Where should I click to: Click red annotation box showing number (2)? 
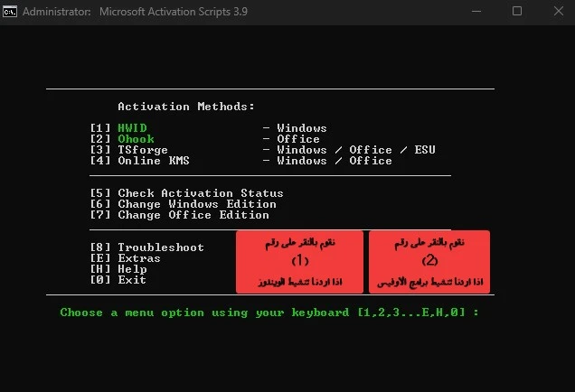coord(429,262)
